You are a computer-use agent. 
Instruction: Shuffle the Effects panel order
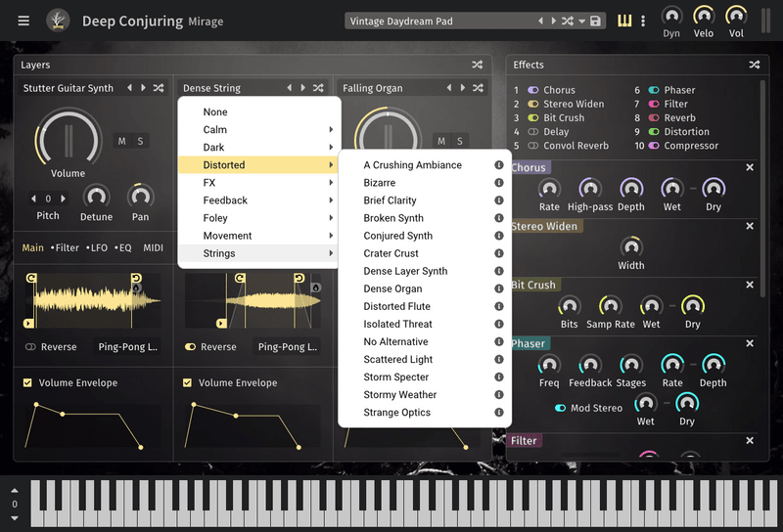755,65
